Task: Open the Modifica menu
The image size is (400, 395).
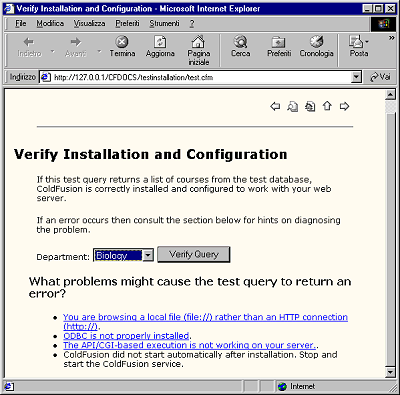Action: coord(50,23)
